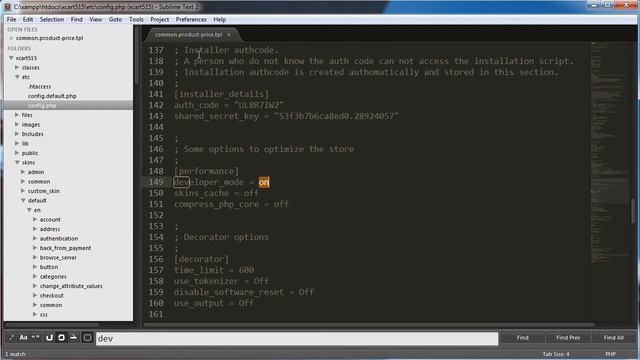This screenshot has height=360, width=640.
Task: Open the Goto menu
Action: tap(115, 19)
